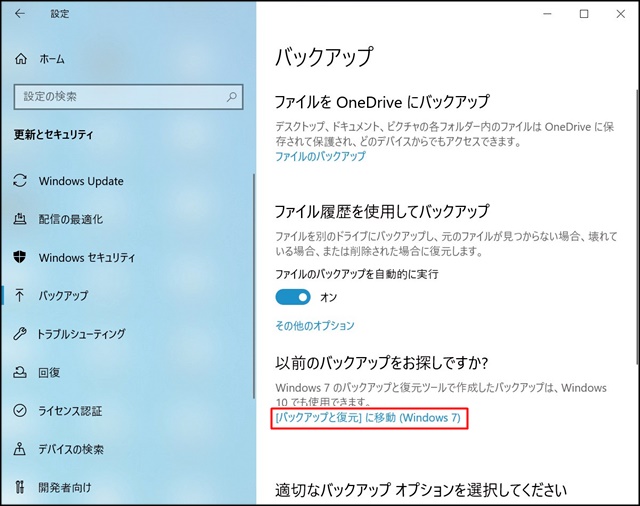Open ホーム in the sidebar

[52, 59]
